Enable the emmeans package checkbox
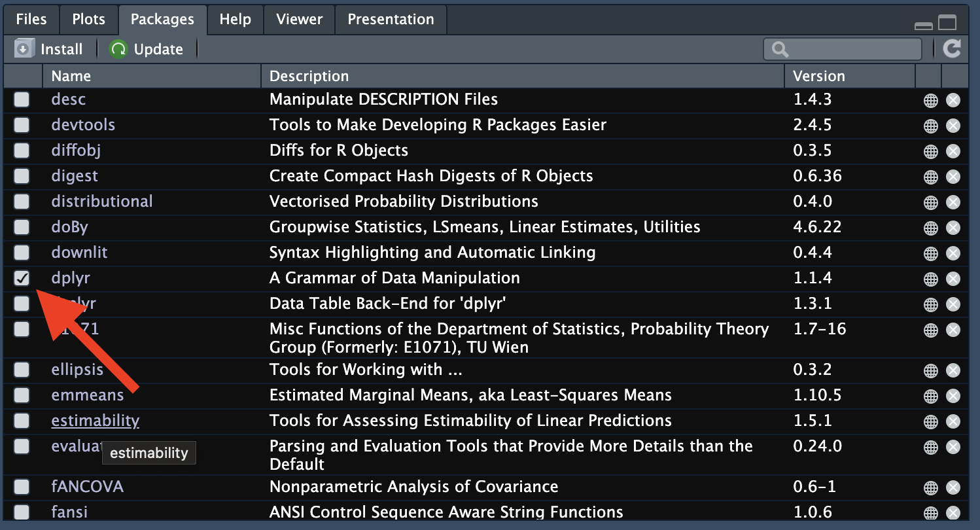The image size is (980, 530). click(x=22, y=395)
